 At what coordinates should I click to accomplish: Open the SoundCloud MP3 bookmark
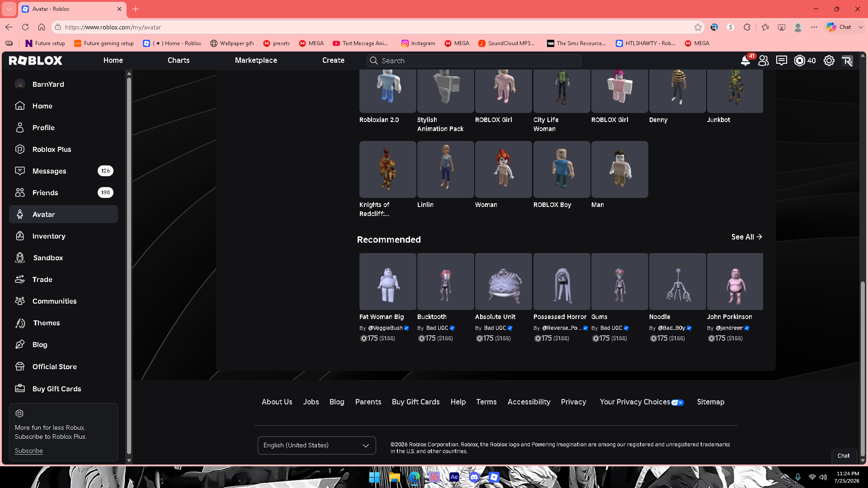[506, 43]
